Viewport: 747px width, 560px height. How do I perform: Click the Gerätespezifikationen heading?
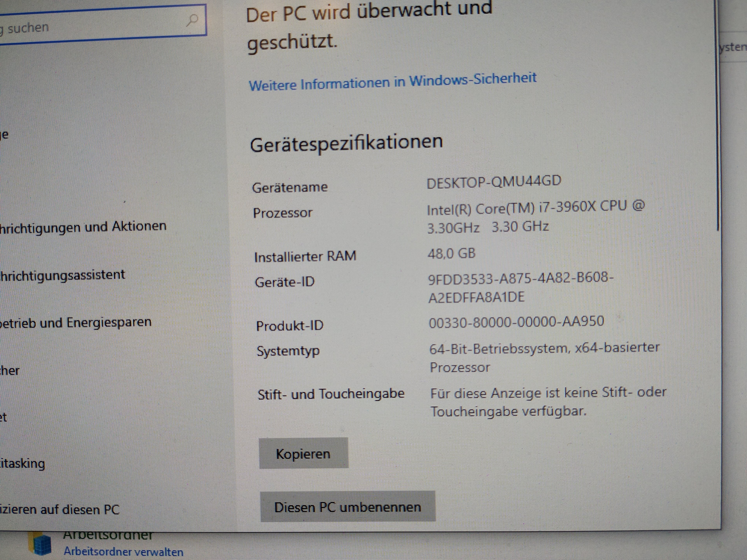pyautogui.click(x=346, y=143)
